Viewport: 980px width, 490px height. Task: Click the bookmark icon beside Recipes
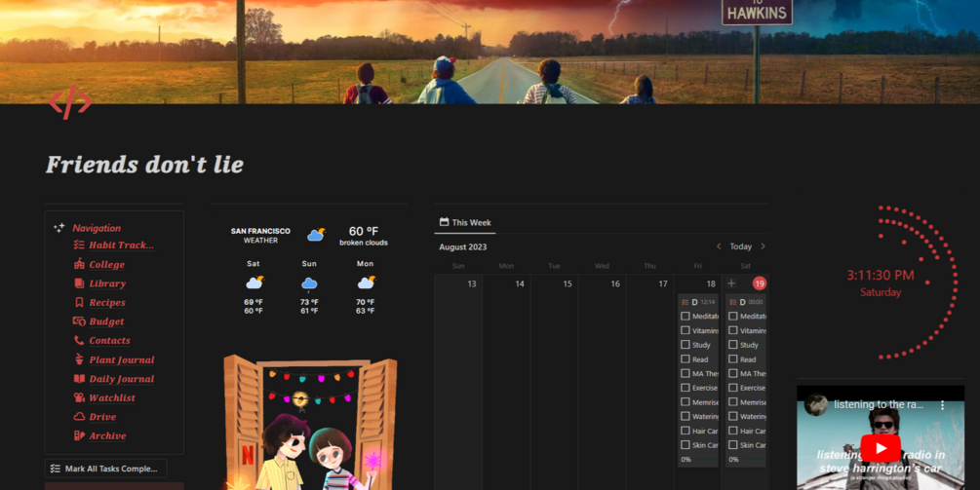79,302
